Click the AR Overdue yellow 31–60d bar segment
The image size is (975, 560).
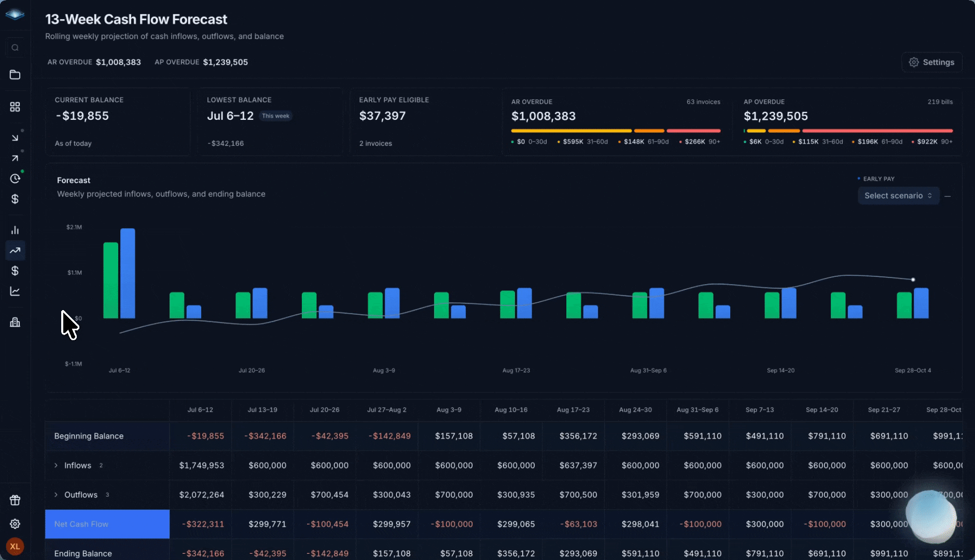[571, 131]
